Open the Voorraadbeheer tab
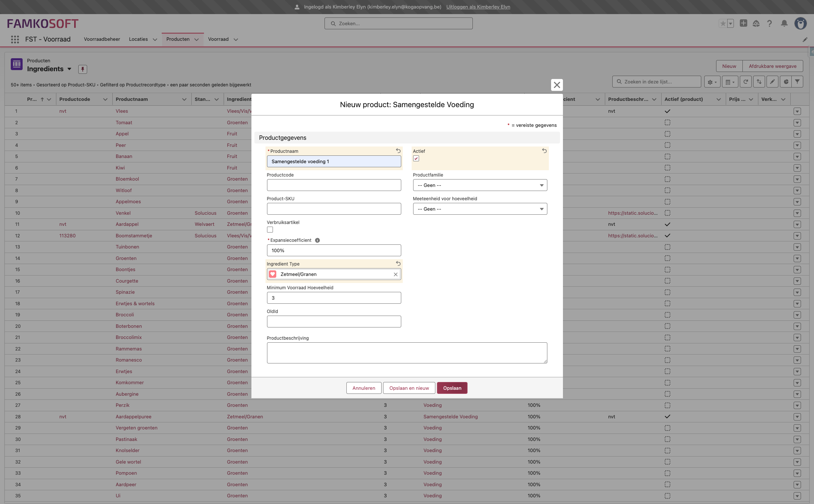Screen dimensions: 814x504 [x=102, y=39]
